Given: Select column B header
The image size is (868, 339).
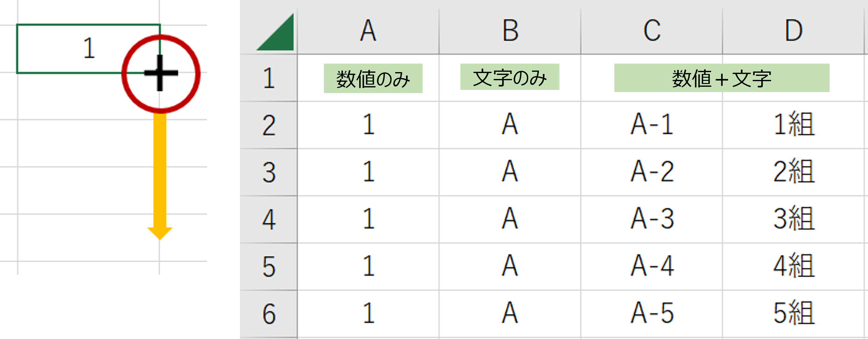Looking at the screenshot, I should tap(510, 31).
